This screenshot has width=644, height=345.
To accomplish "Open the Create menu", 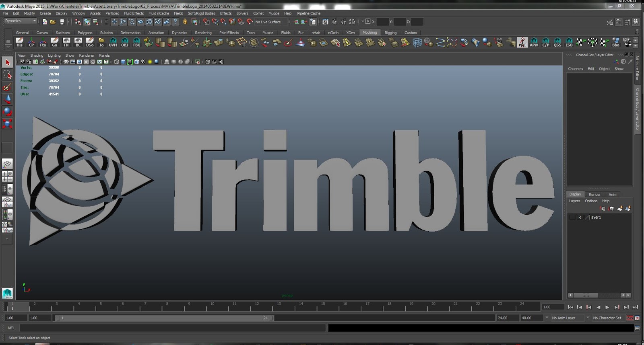I will [x=45, y=13].
